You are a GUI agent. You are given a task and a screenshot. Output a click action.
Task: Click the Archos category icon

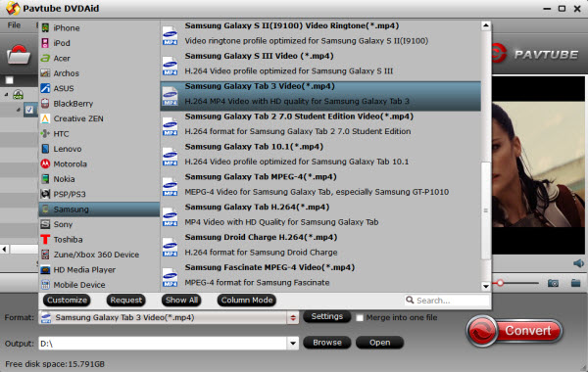pos(45,73)
